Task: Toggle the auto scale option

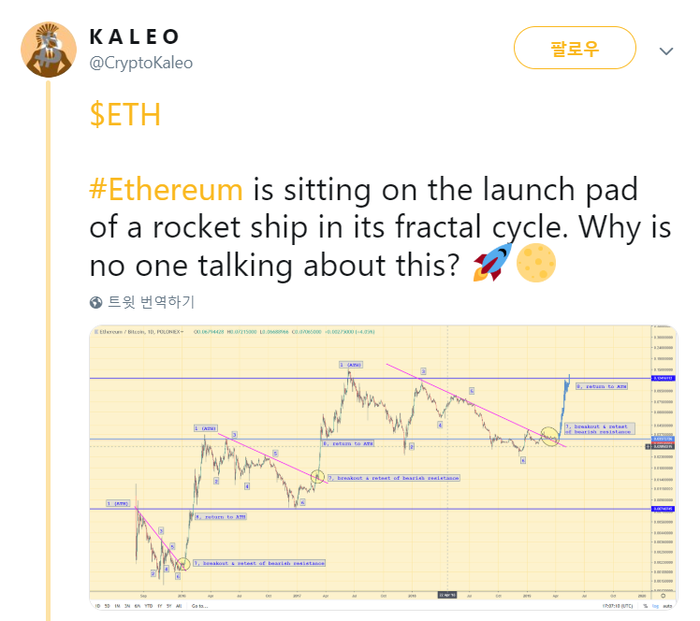Action: (x=667, y=606)
